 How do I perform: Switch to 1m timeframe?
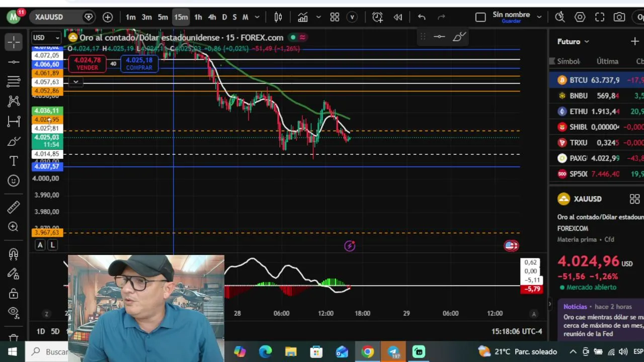tap(131, 17)
